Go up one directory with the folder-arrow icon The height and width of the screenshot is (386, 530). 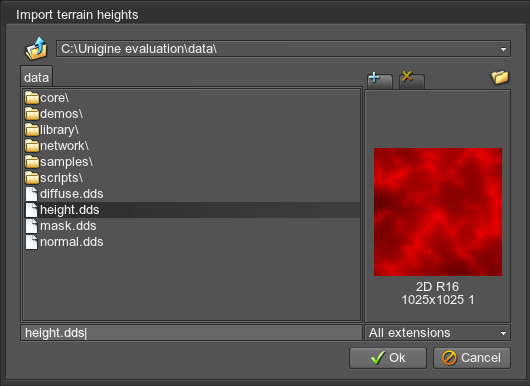36,49
